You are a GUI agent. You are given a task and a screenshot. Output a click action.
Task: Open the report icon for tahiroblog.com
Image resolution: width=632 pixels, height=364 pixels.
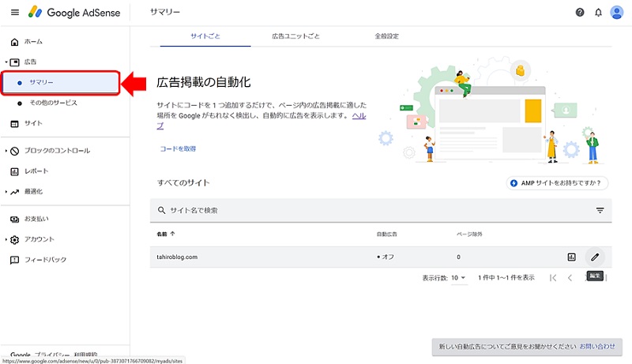(x=571, y=257)
